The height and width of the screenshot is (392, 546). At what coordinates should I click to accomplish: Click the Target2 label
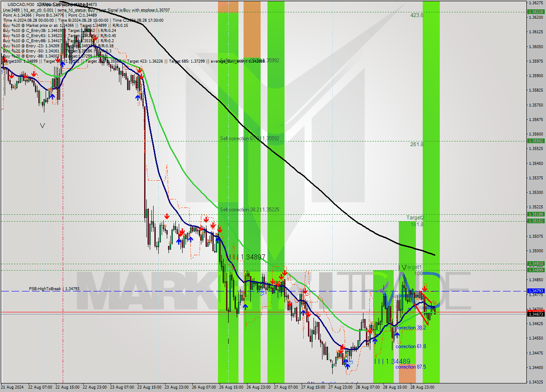pos(415,218)
